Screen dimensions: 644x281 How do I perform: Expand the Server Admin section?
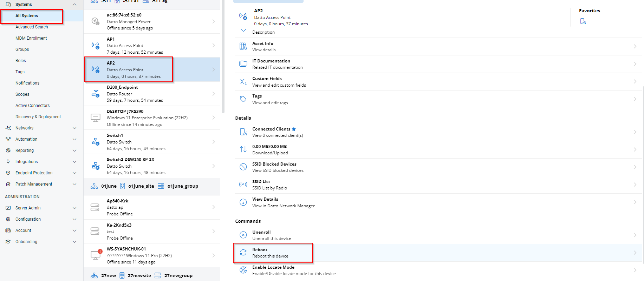click(74, 208)
